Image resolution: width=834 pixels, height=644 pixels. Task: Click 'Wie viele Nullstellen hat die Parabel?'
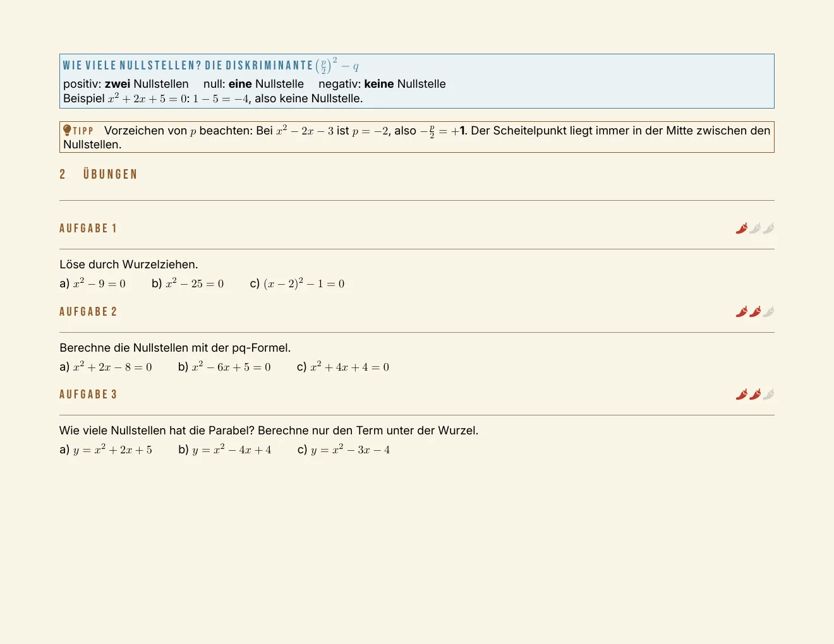coord(157,431)
